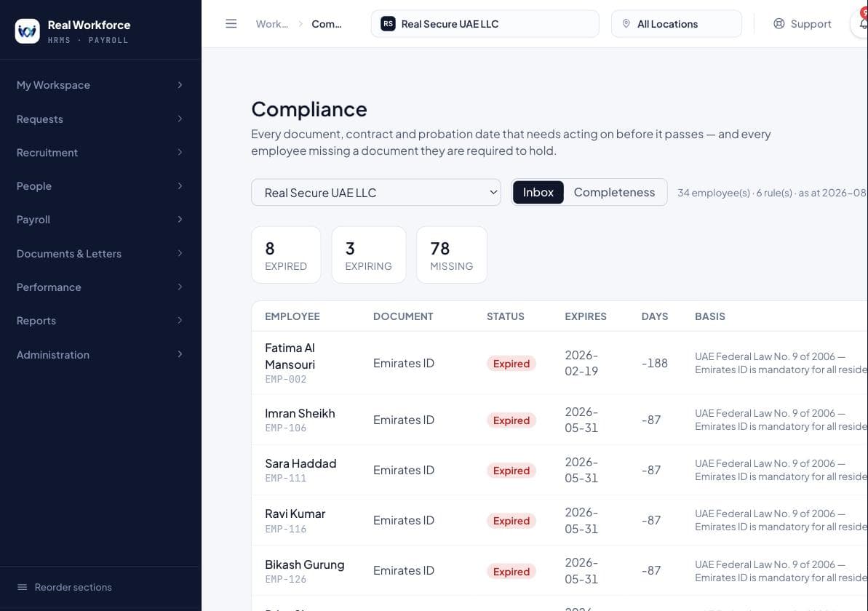Screen dimensions: 868x611
Task: Expand Reports section chevron
Action: click(x=180, y=321)
